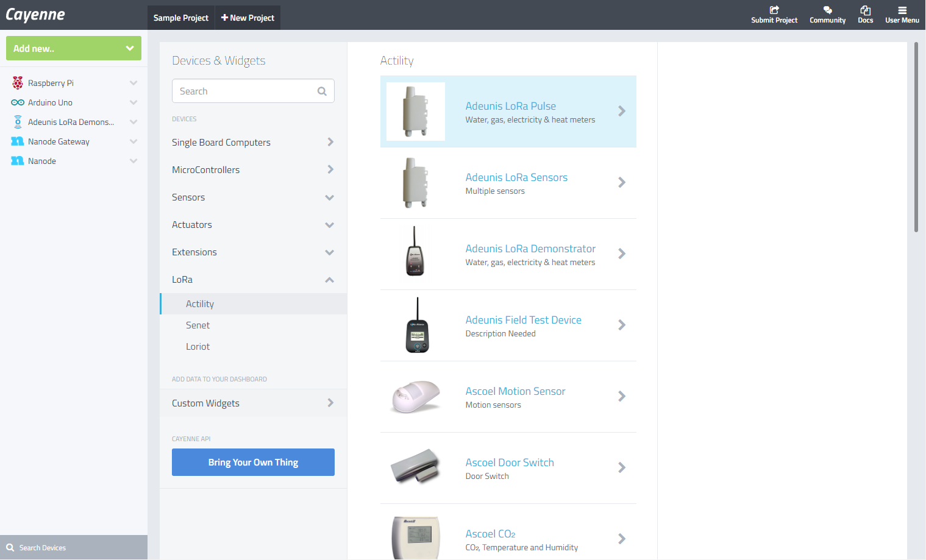Screen dimensions: 926x560
Task: Expand the Actuators category
Action: (253, 224)
